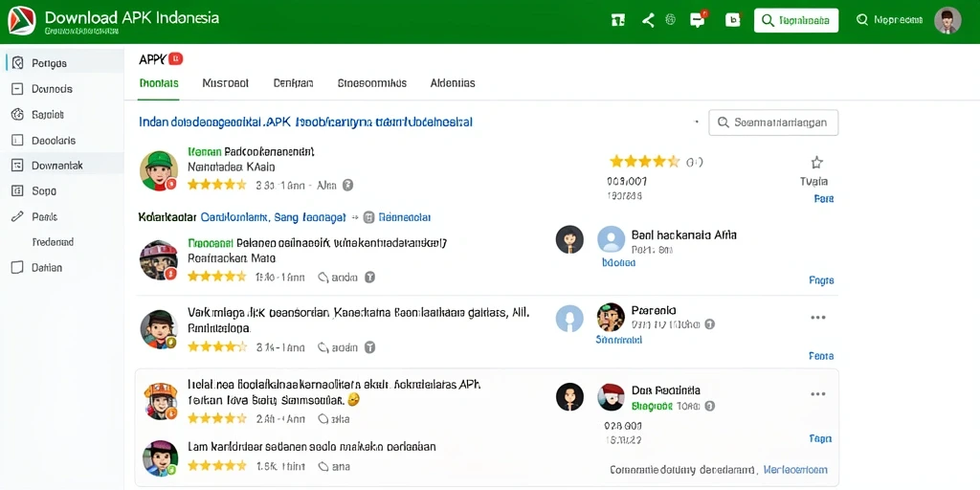
Task: Click the 'Seamatarlanagan' search field
Action: (x=773, y=122)
